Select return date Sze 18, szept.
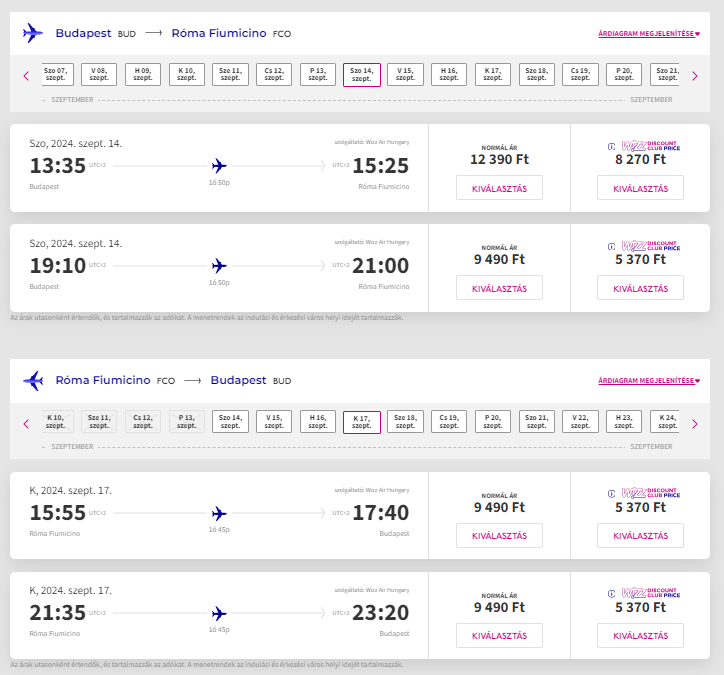Image resolution: width=724 pixels, height=675 pixels. coord(405,422)
